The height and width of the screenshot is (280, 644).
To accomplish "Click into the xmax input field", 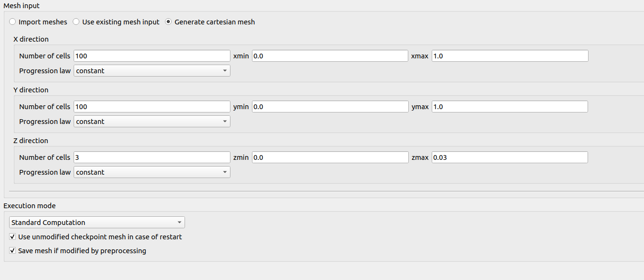I will pos(510,56).
